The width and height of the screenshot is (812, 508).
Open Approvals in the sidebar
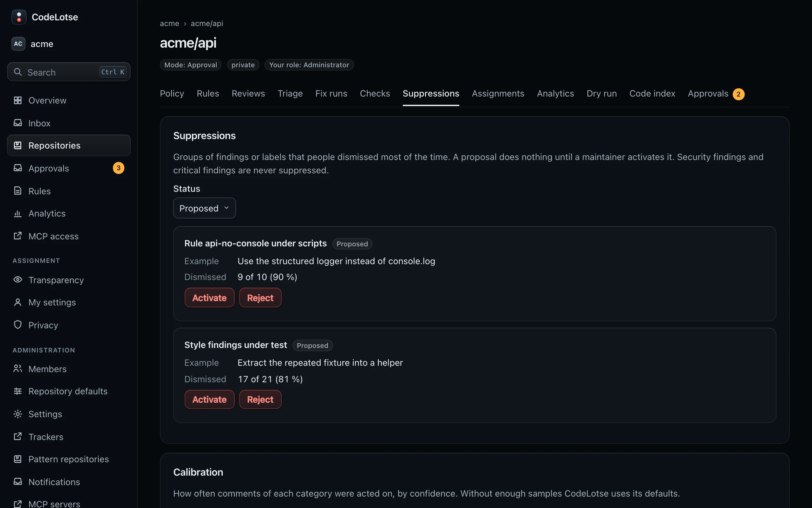[x=69, y=168]
